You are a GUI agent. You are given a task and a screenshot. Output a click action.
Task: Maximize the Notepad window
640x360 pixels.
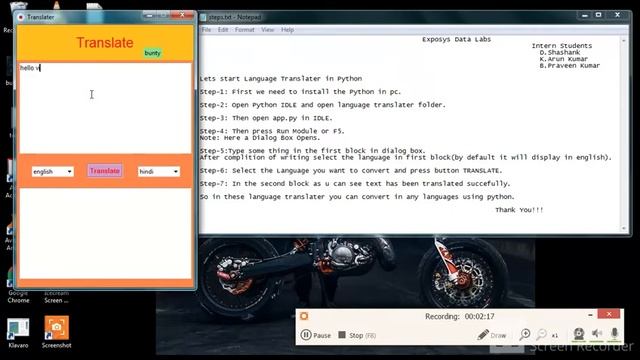598,15
